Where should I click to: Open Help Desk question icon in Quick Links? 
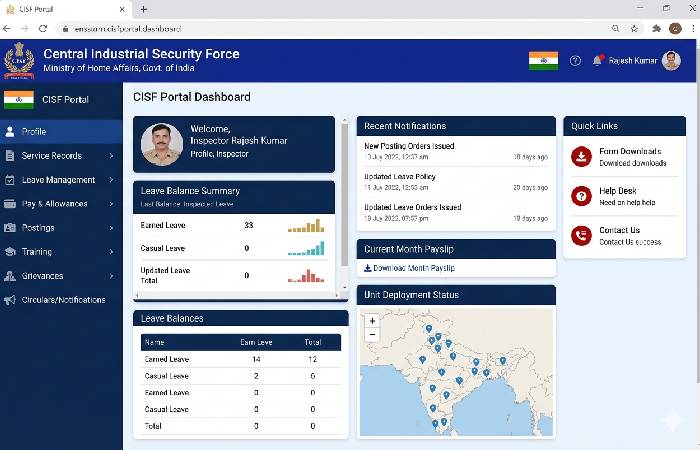581,196
